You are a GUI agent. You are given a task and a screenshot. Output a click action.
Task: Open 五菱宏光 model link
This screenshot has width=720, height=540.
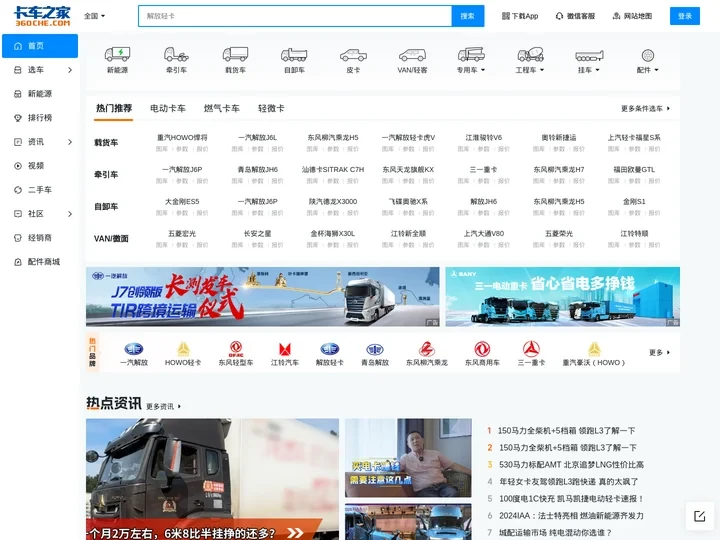coord(182,234)
